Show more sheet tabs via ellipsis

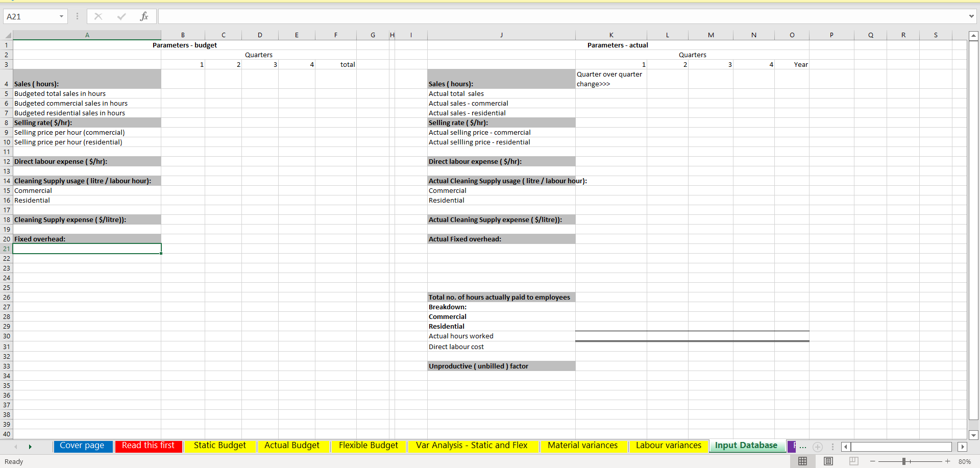tap(803, 447)
